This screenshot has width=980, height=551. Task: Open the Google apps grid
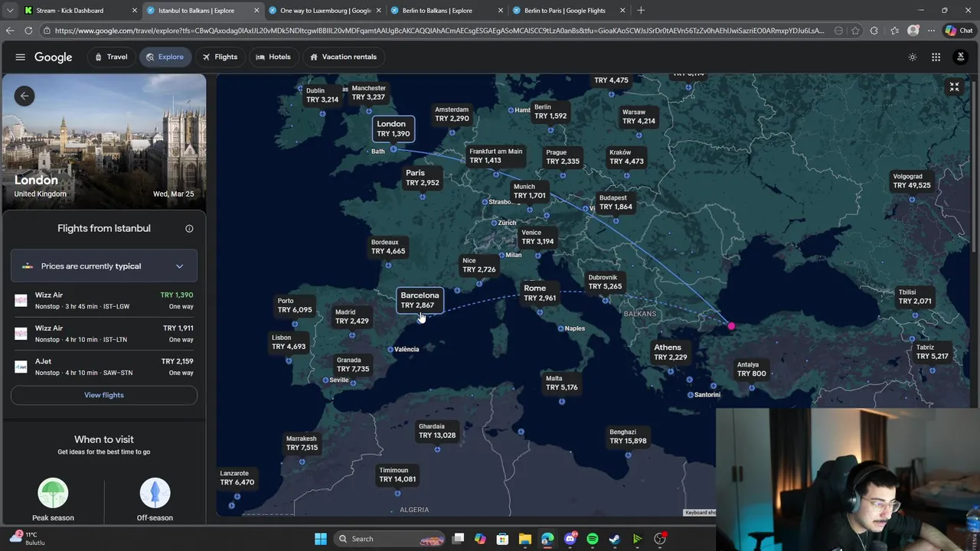click(936, 57)
